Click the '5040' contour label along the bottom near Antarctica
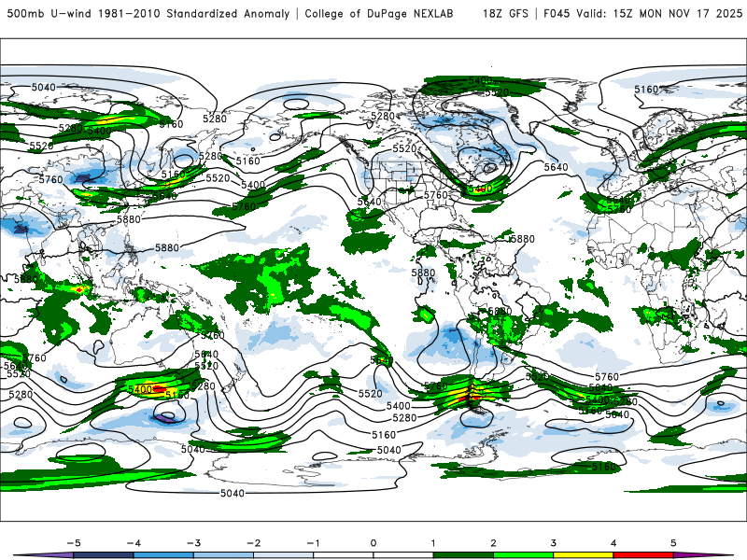Viewport: 747px width, 560px height. point(233,494)
